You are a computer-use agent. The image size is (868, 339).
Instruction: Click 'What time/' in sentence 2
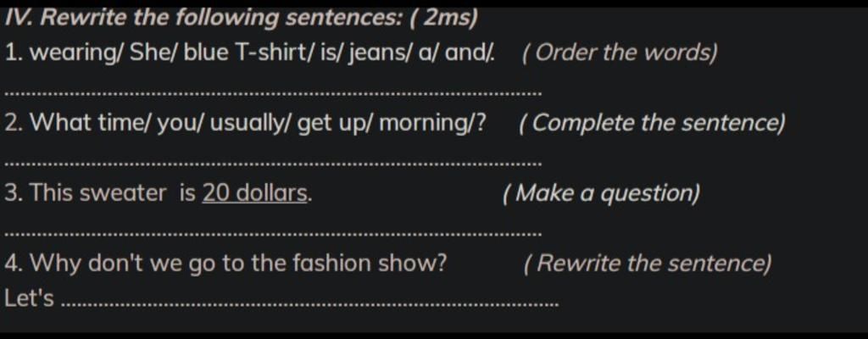click(89, 123)
